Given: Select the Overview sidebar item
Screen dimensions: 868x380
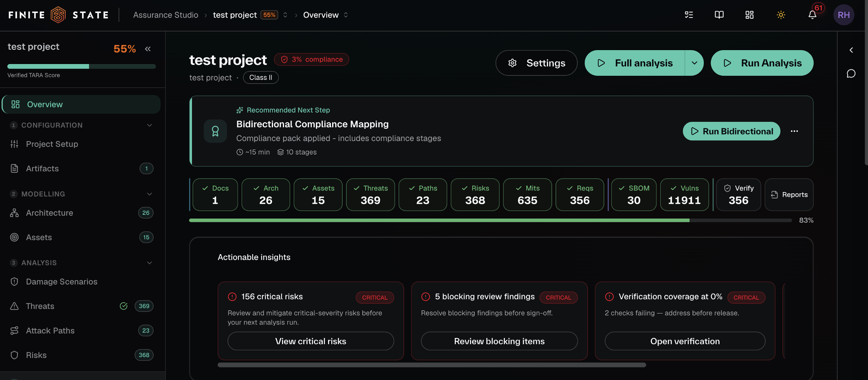Looking at the screenshot, I should click(82, 104).
